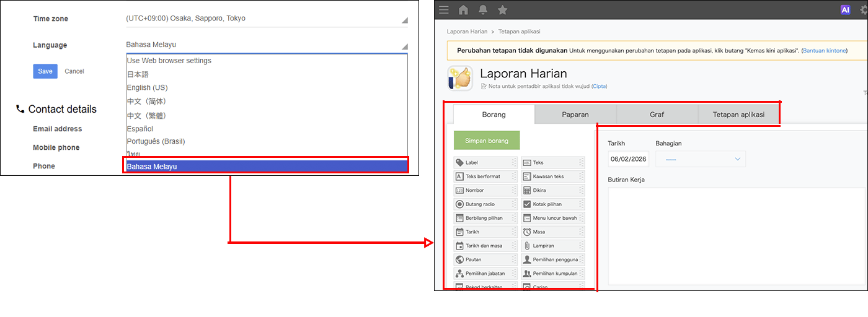
Task: Open the AI assistant icon
Action: point(844,9)
